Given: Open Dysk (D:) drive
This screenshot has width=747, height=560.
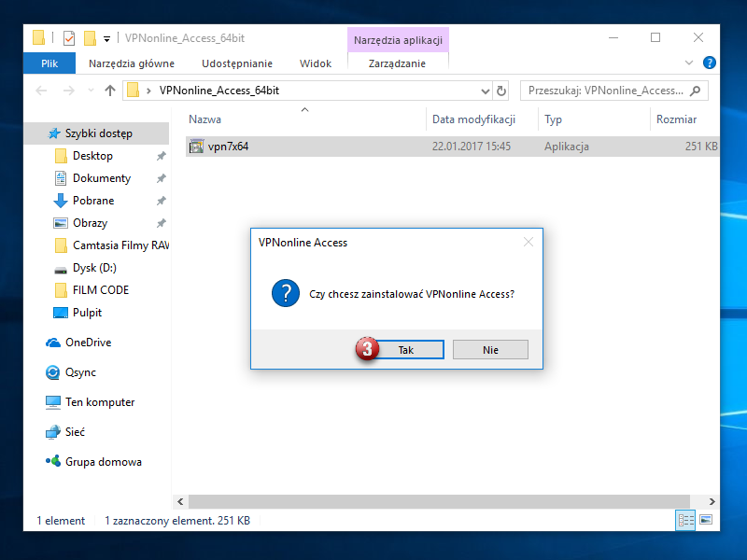Looking at the screenshot, I should 94,268.
